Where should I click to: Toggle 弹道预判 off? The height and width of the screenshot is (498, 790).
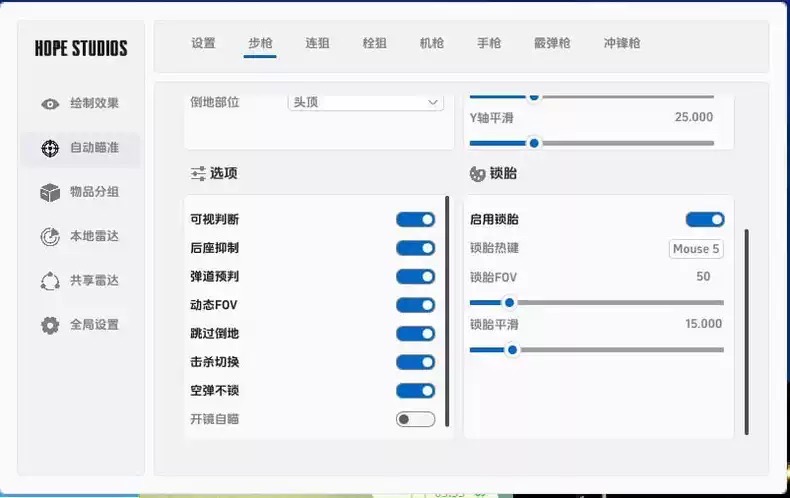pos(415,277)
